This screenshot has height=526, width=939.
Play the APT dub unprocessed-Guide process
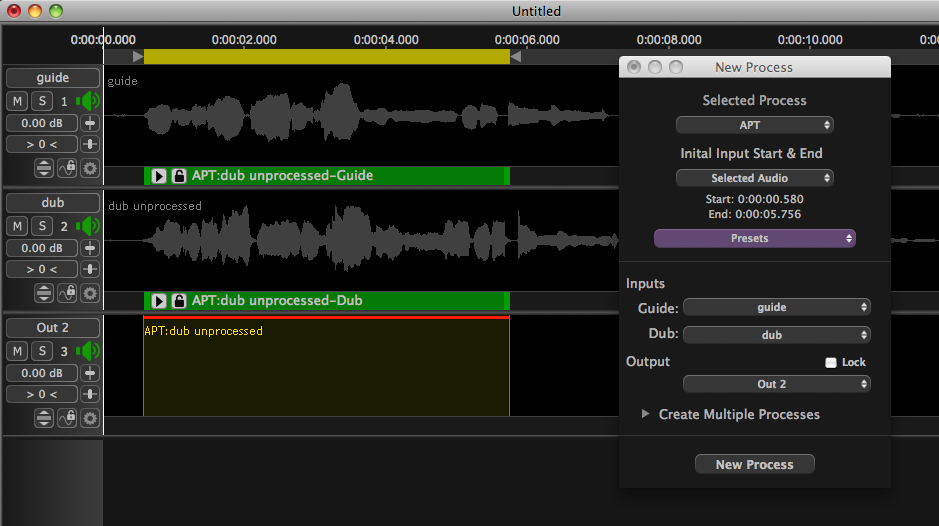159,176
